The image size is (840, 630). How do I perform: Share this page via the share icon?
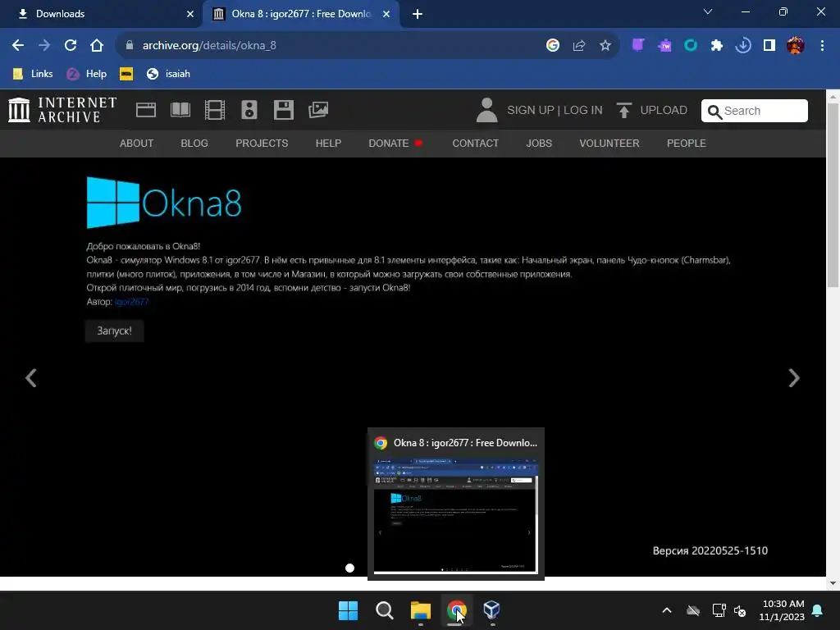pos(579,46)
